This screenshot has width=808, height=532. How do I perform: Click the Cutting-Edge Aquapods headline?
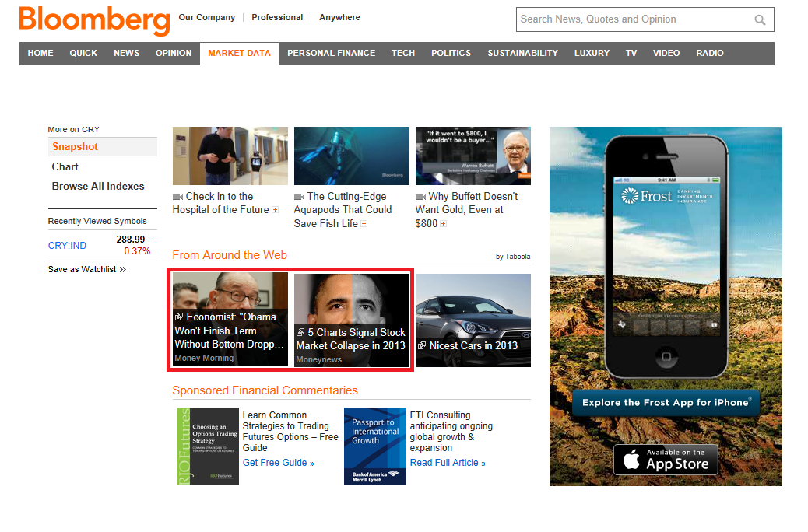pyautogui.click(x=343, y=210)
